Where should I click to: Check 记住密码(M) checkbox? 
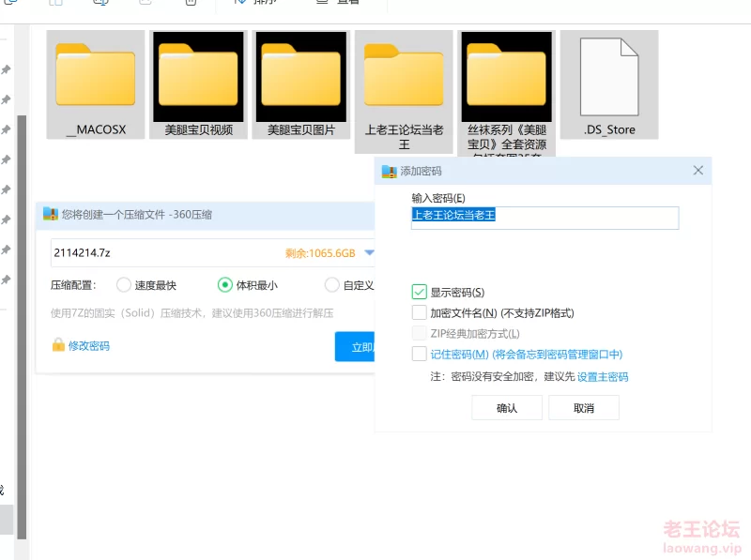(x=419, y=354)
